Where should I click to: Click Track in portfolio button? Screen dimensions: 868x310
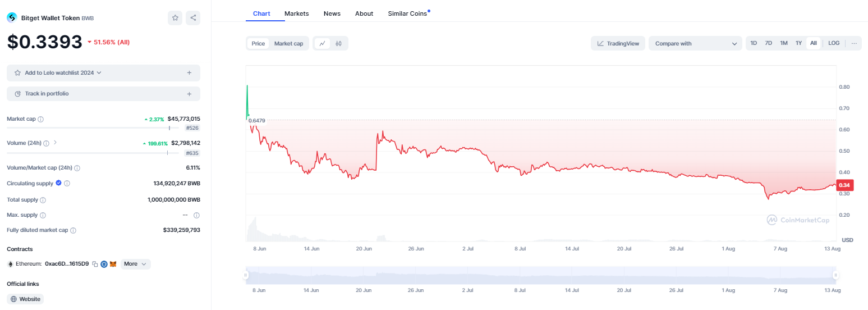coord(103,94)
